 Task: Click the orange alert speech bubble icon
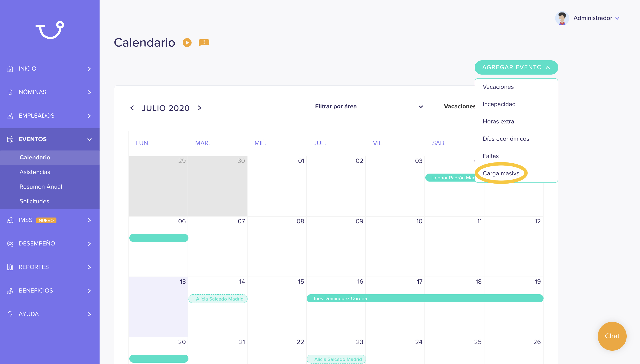click(x=204, y=42)
